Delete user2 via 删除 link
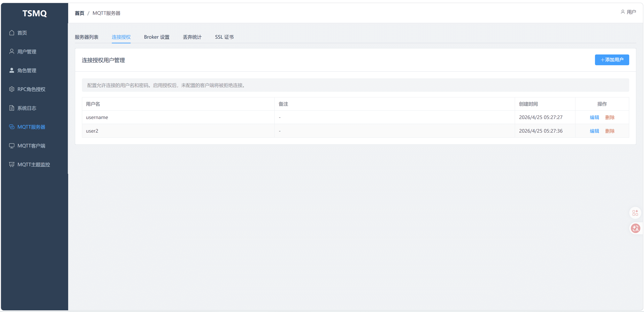The image size is (644, 312). coord(609,131)
